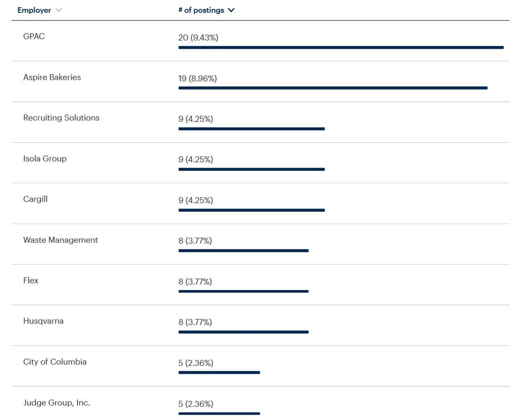Click the Cargill 9 (4.25%) value
Screen dimensions: 513x420
(x=196, y=201)
